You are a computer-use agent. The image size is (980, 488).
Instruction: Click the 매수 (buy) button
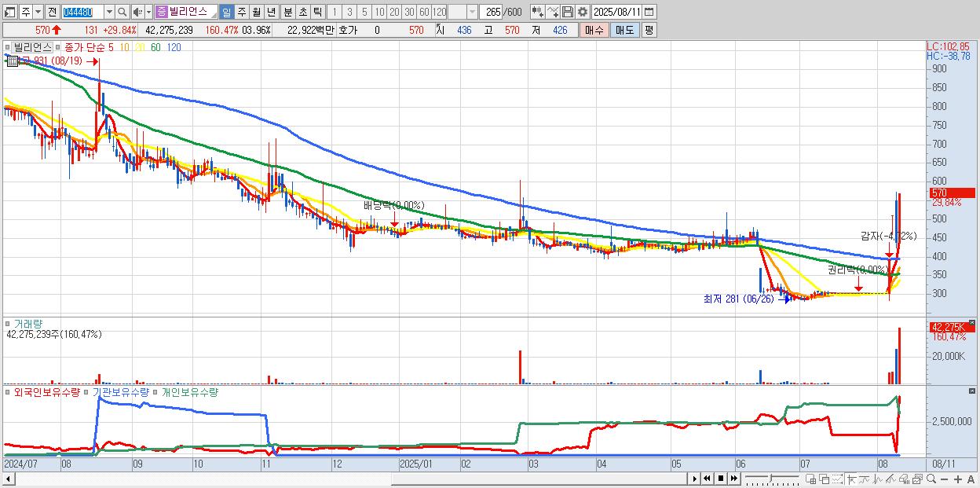point(594,30)
